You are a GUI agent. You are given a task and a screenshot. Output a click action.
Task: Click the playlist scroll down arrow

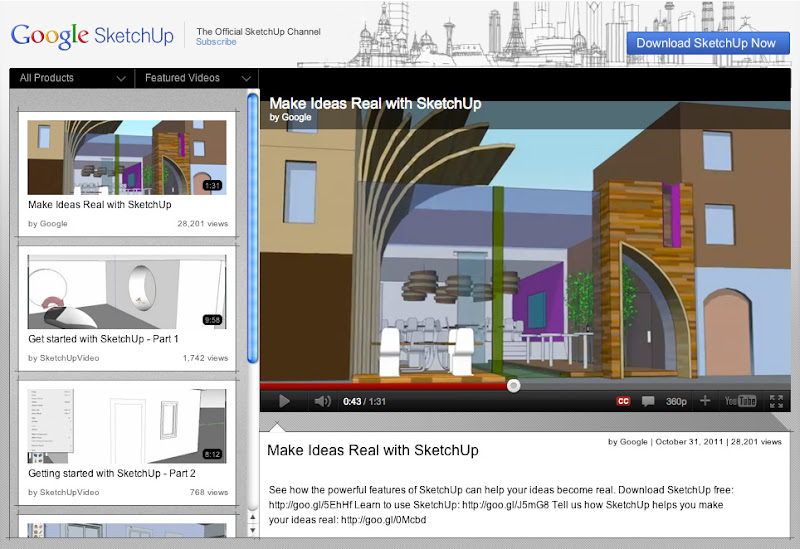[253, 530]
